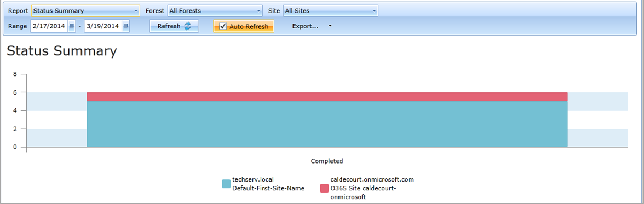This screenshot has width=644, height=204.
Task: Click the Refresh arrows icon
Action: pyautogui.click(x=188, y=26)
